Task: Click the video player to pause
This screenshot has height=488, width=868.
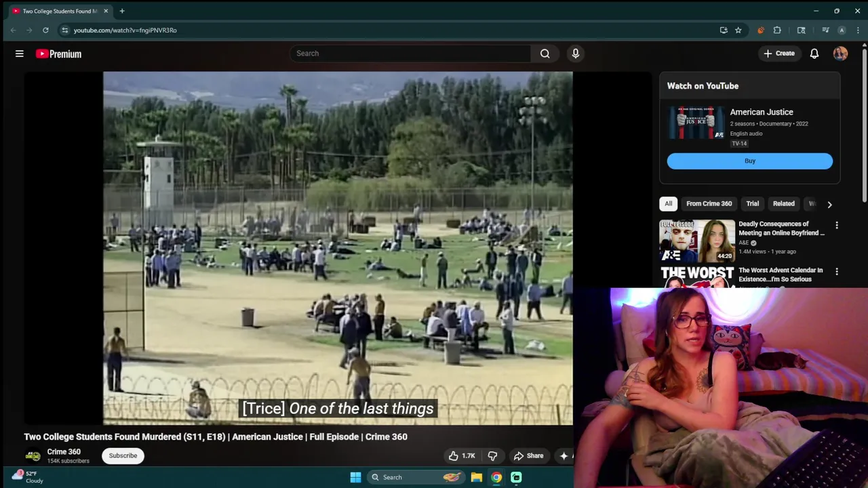Action: pyautogui.click(x=338, y=248)
